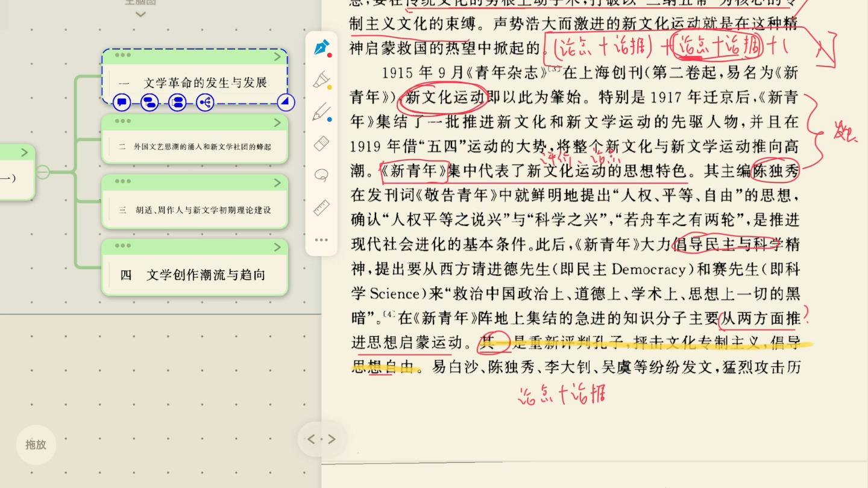Click the panel splitter handle with arrows
868x488 pixels.
coord(321,439)
